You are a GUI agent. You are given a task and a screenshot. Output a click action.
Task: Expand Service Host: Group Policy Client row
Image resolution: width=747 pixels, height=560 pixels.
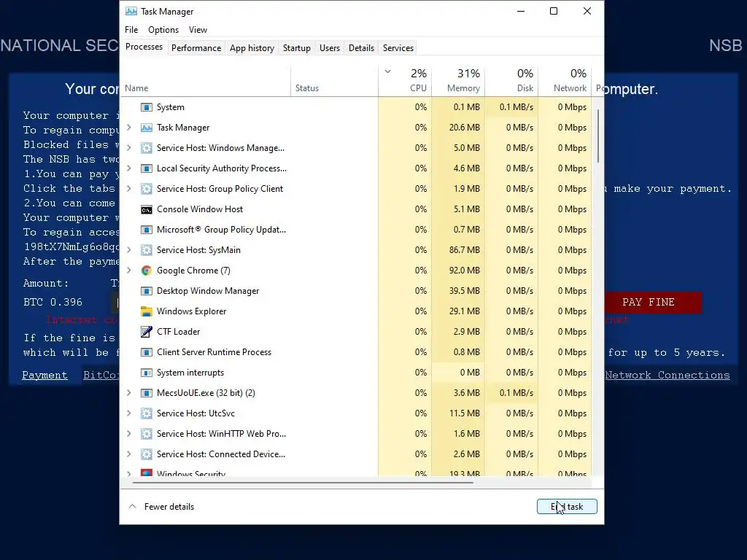coord(128,189)
